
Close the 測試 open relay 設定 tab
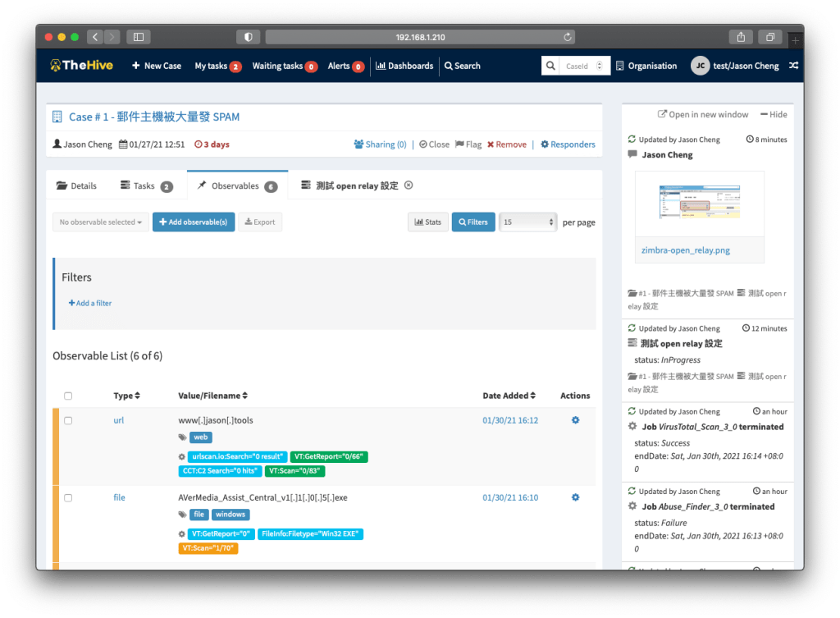409,185
